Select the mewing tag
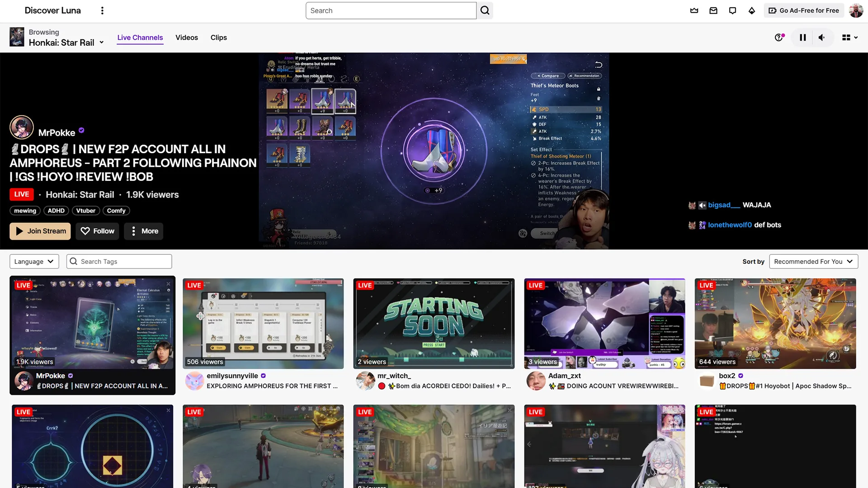The width and height of the screenshot is (868, 488). pyautogui.click(x=25, y=211)
